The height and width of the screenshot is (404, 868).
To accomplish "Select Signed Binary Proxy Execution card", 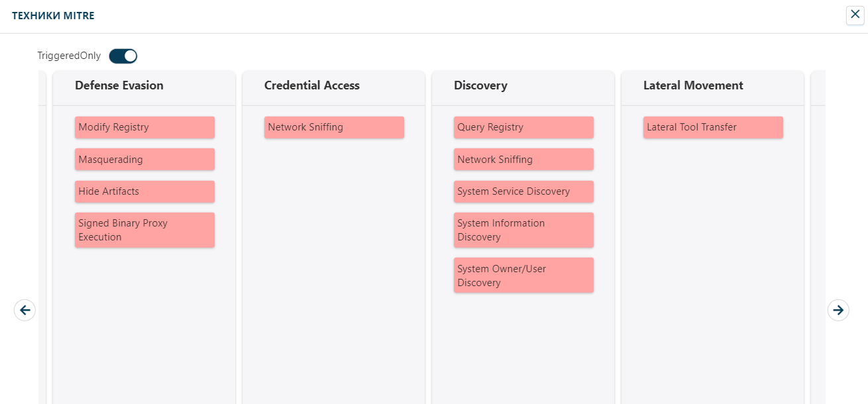I will click(144, 230).
